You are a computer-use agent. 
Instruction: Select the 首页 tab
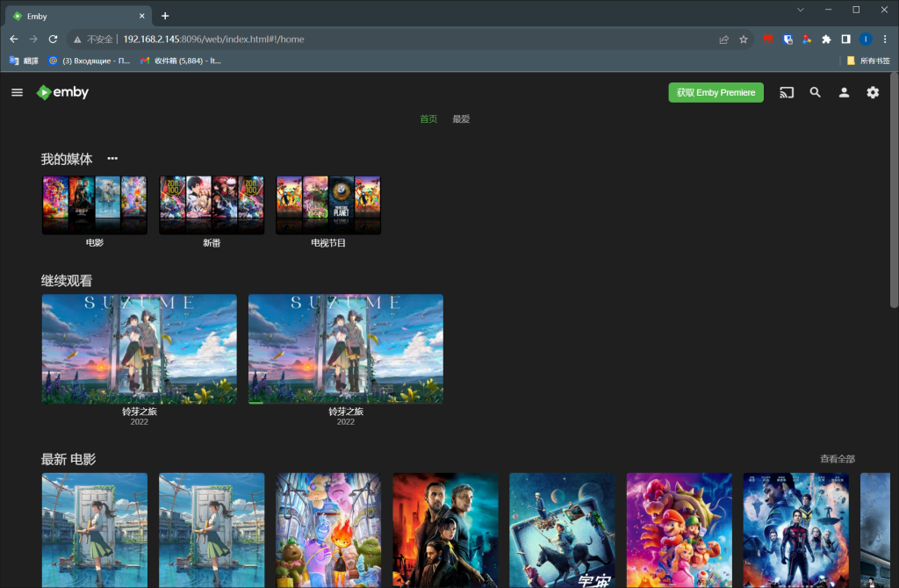point(428,118)
